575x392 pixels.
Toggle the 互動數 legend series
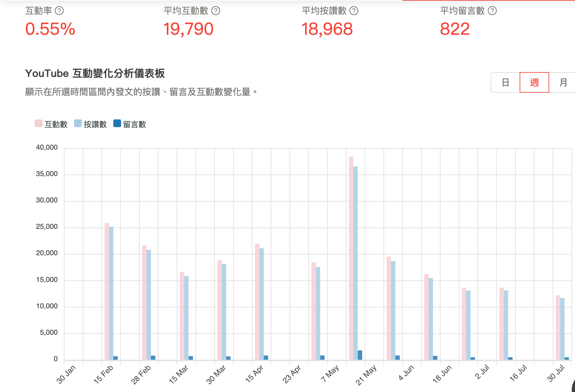coord(51,124)
